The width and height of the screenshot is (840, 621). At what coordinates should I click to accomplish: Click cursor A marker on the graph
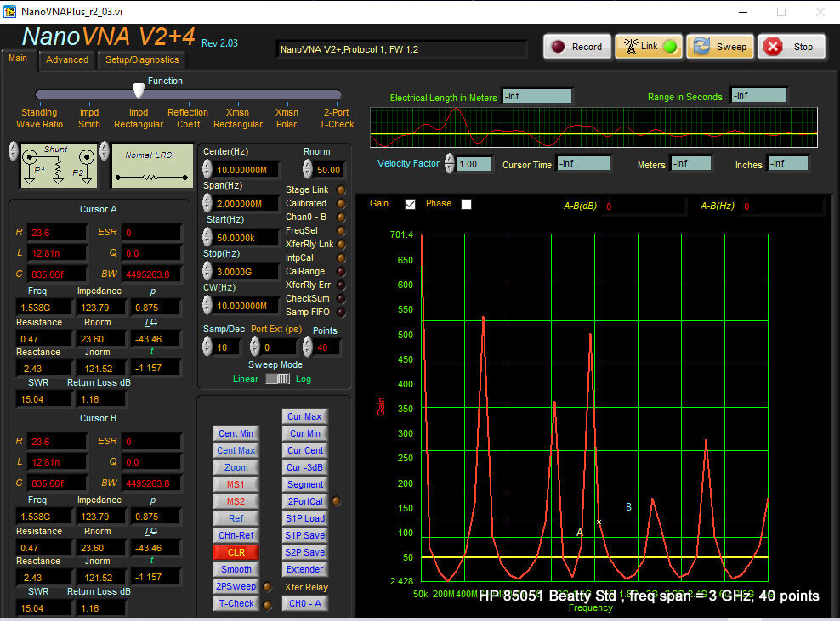click(x=580, y=533)
